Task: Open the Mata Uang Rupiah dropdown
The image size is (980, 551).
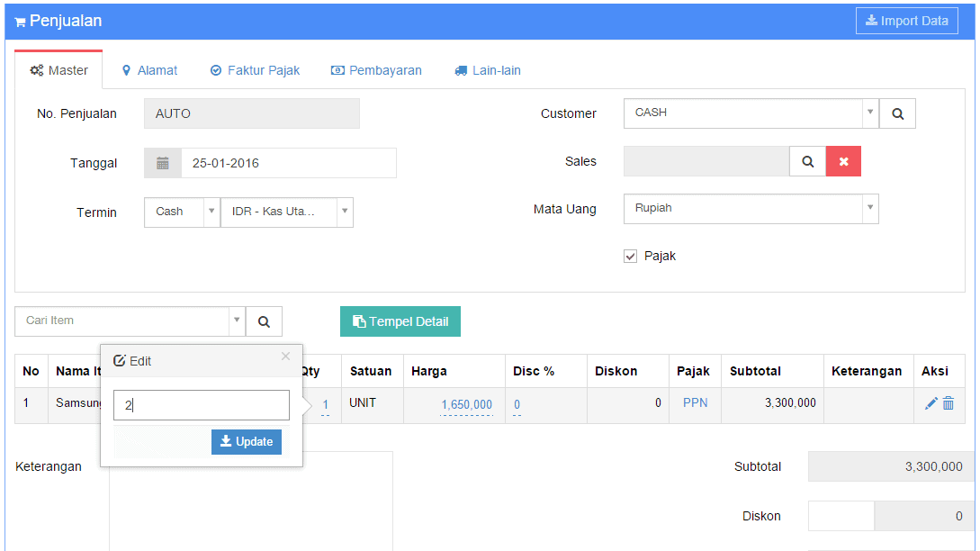Action: tap(751, 209)
